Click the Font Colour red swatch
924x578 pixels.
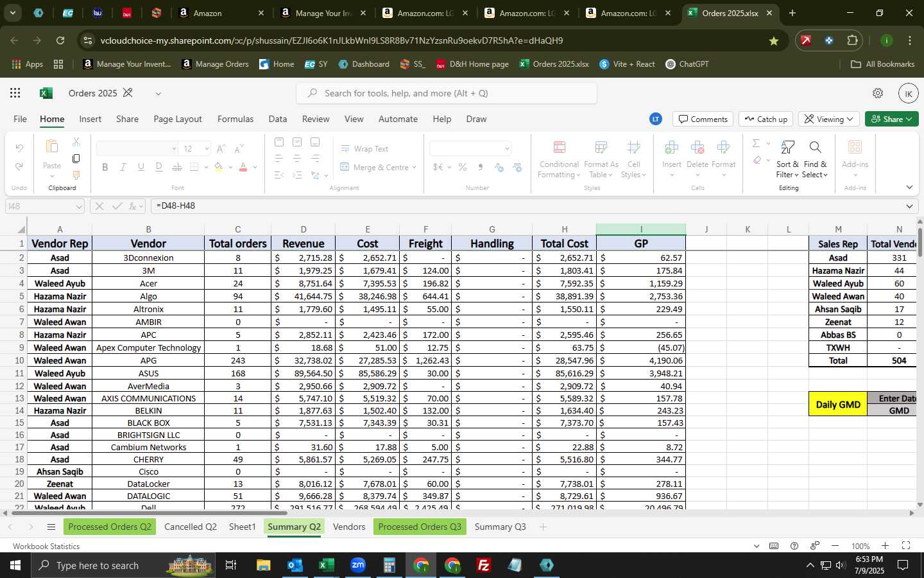243,167
